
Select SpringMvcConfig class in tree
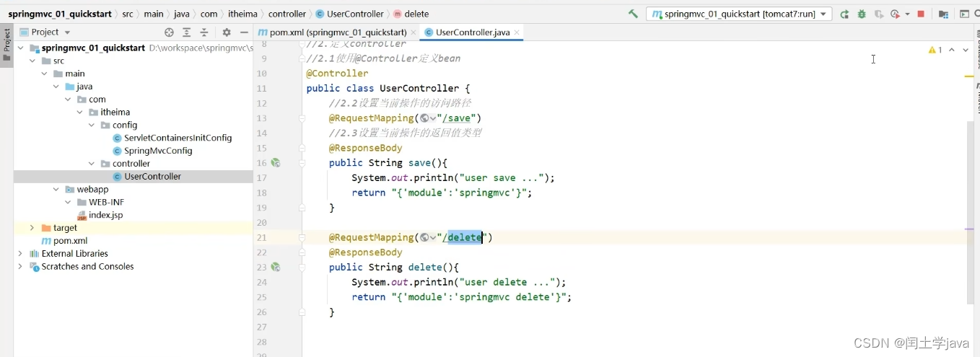158,151
